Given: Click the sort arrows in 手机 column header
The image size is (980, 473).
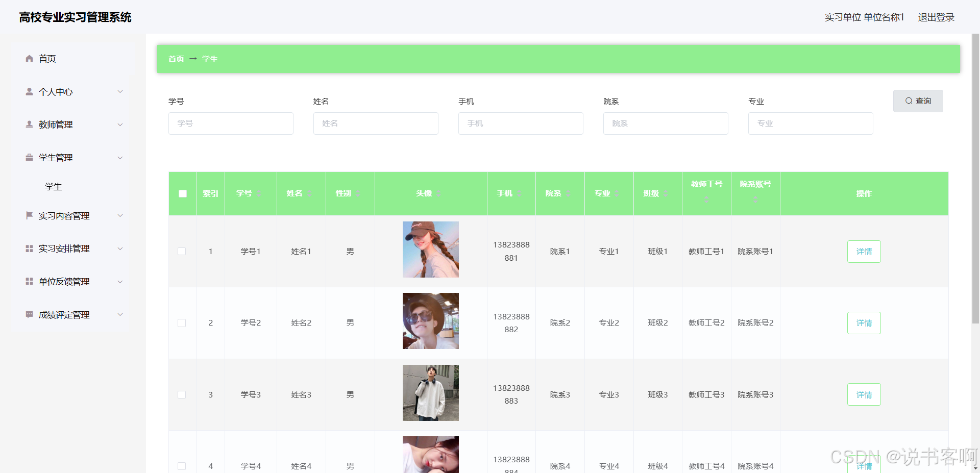Looking at the screenshot, I should click(519, 193).
